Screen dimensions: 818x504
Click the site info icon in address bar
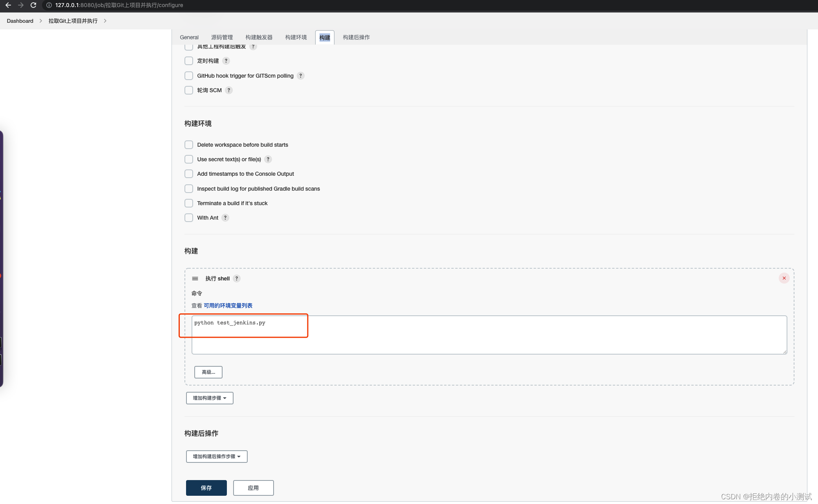click(49, 5)
